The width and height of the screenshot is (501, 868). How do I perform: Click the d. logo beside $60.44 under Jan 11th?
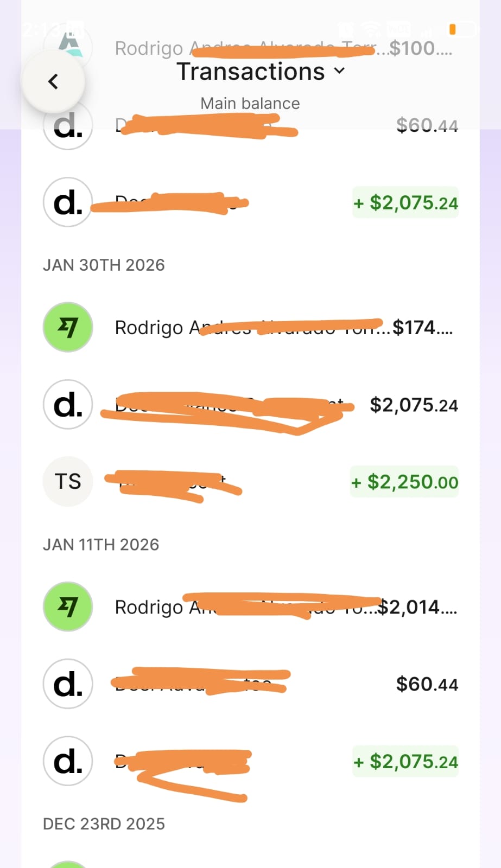(68, 684)
